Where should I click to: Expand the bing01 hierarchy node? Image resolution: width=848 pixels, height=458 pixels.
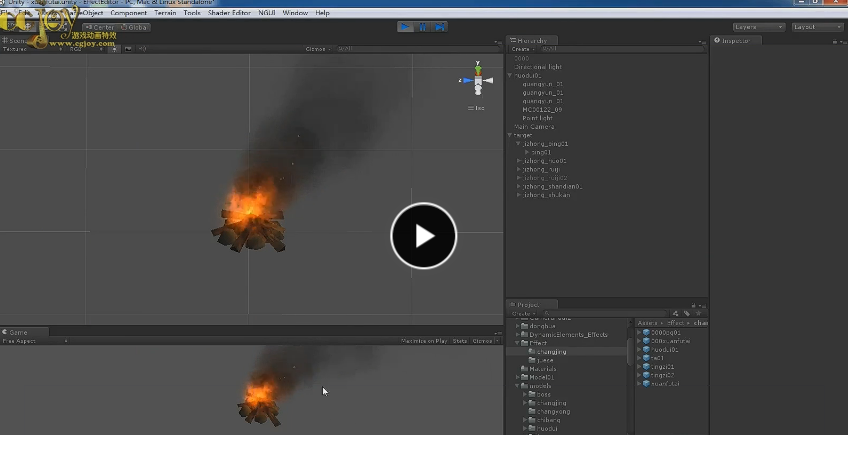527,152
